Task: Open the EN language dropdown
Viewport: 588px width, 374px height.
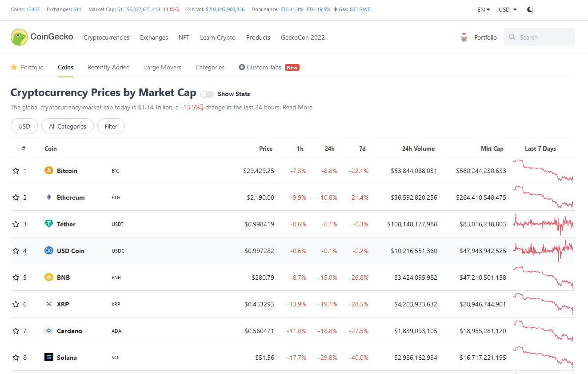Action: point(484,9)
